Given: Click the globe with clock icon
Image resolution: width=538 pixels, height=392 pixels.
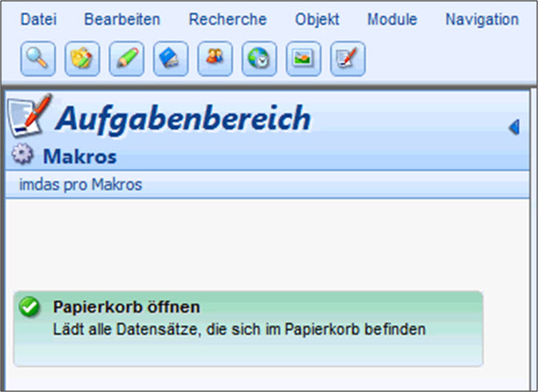Looking at the screenshot, I should 259,58.
